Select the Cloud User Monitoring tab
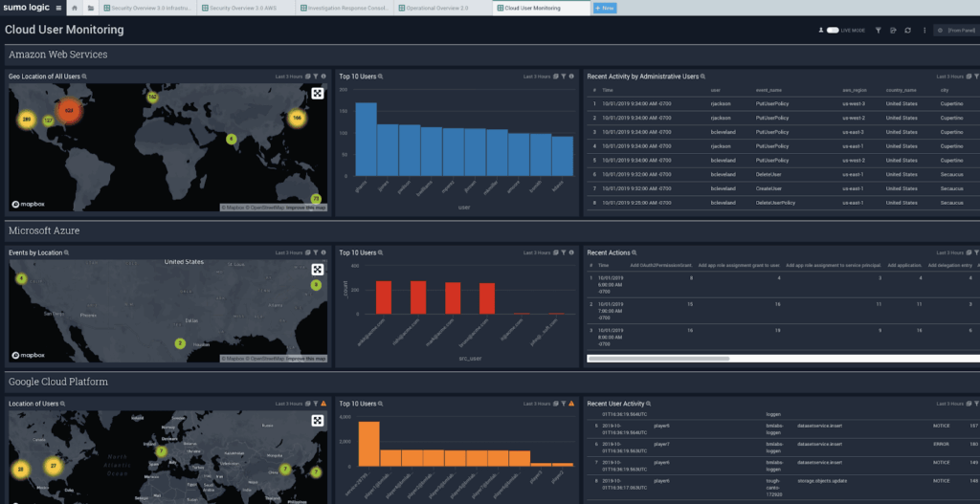The width and height of the screenshot is (980, 504). (x=542, y=8)
